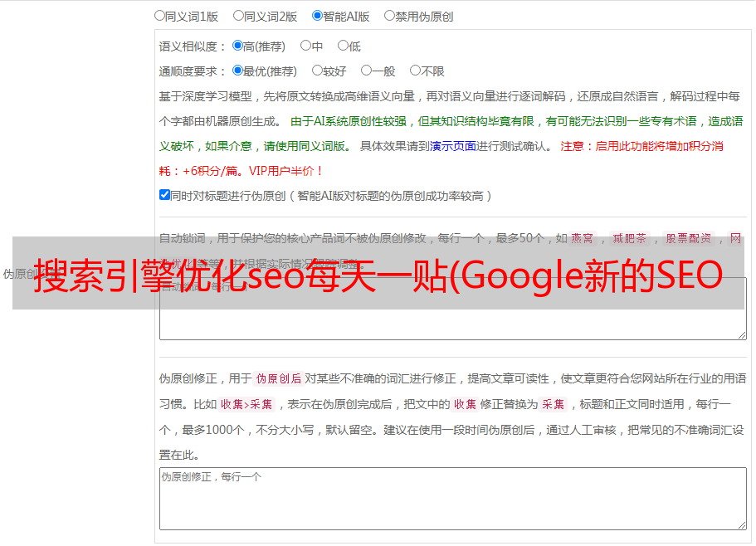The height and width of the screenshot is (546, 756).
Task: Click the 燕窝 example keyword
Action: point(582,238)
